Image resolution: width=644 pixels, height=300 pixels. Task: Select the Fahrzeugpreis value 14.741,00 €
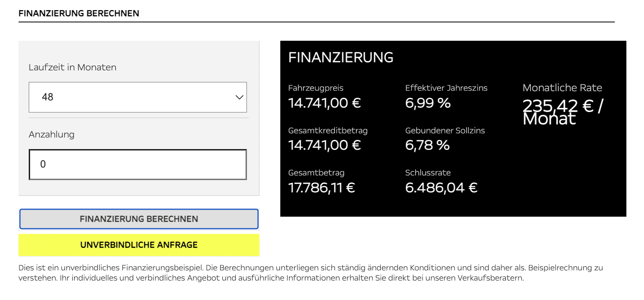[324, 103]
